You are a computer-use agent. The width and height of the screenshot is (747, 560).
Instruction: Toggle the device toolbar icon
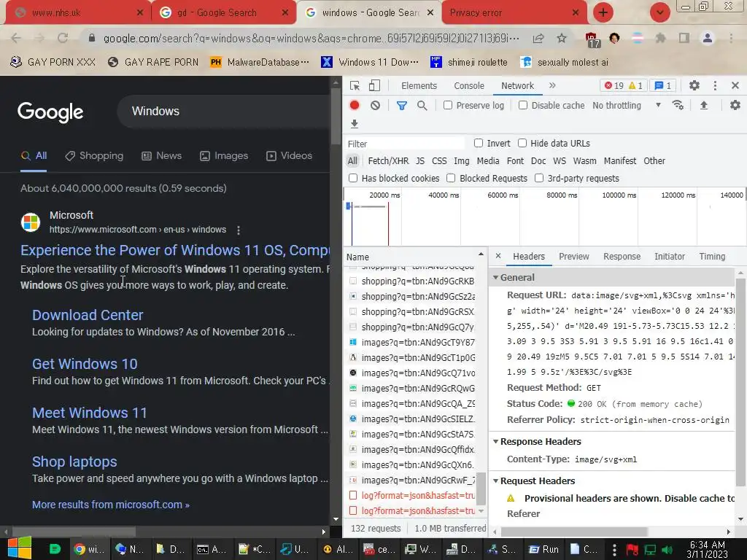pos(374,86)
